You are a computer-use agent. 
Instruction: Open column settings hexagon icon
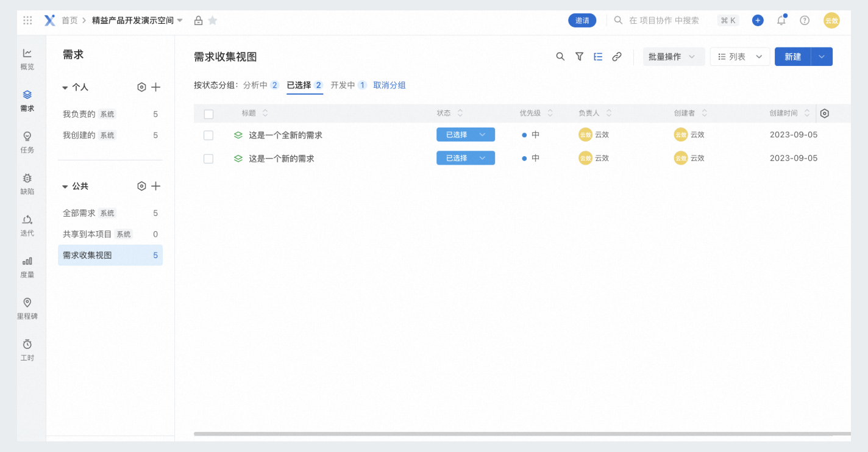(825, 113)
